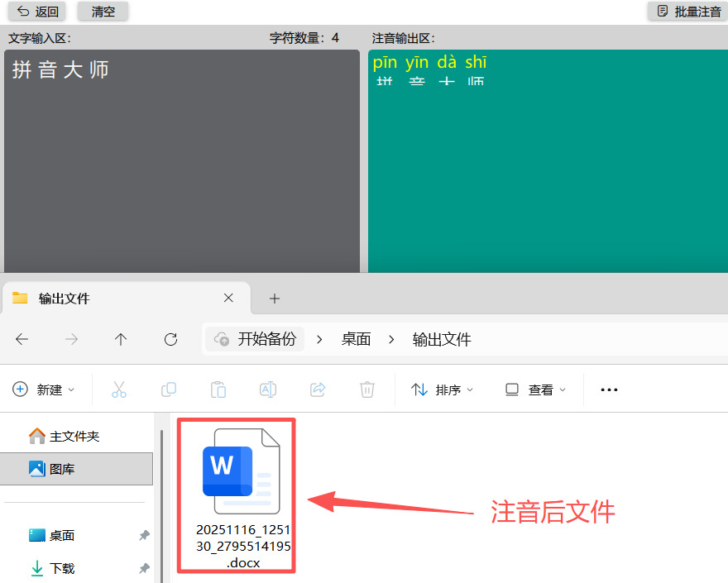Open a new explorer tab with the plus
Screen dimensions: 728x583
[x=274, y=299]
